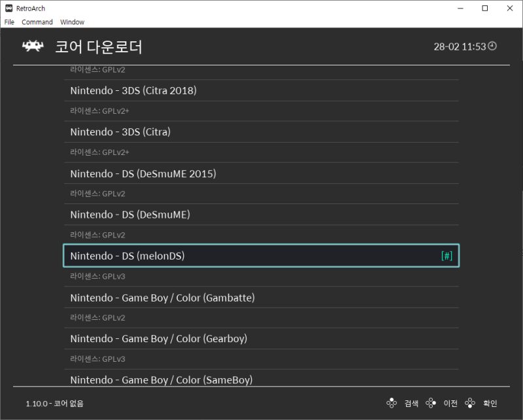Click the GPLv3 license under Gearboy
Viewport: 523px width, 420px height.
pyautogui.click(x=97, y=359)
